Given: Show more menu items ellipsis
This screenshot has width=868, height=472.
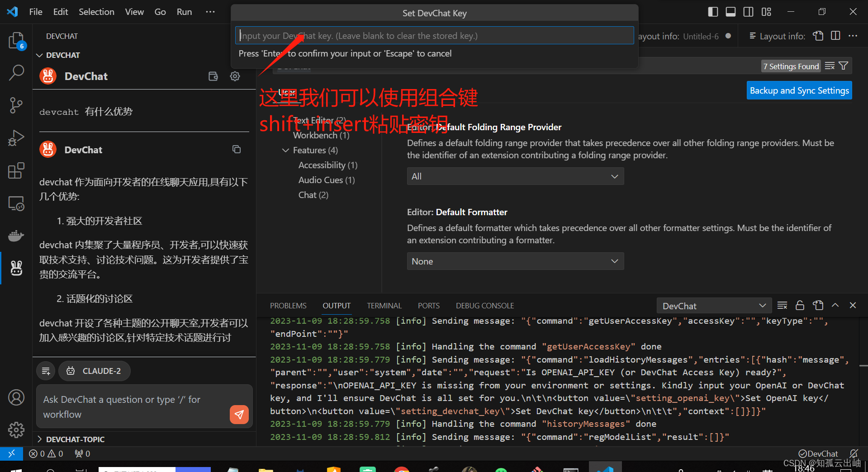Looking at the screenshot, I should (210, 12).
